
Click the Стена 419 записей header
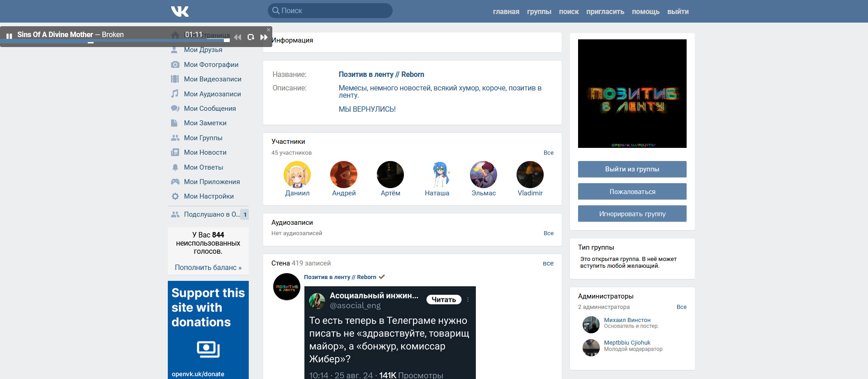click(x=301, y=263)
